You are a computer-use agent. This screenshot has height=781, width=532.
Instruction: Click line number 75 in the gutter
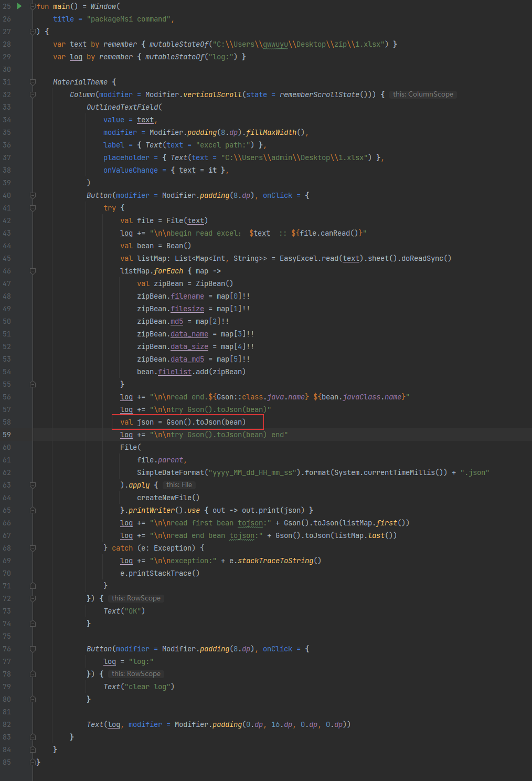click(x=7, y=636)
